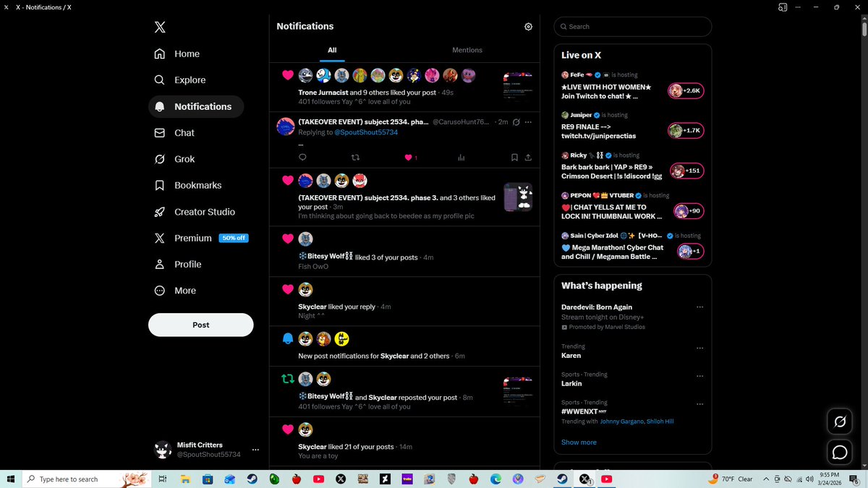Open Task View on the taskbar
Screen dimensions: 868x488
[163, 479]
